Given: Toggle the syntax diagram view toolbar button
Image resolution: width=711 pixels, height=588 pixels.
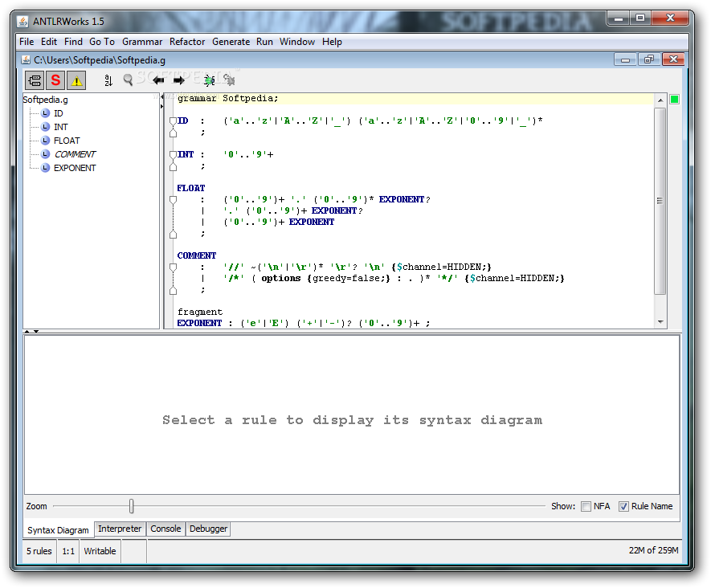Looking at the screenshot, I should [35, 80].
